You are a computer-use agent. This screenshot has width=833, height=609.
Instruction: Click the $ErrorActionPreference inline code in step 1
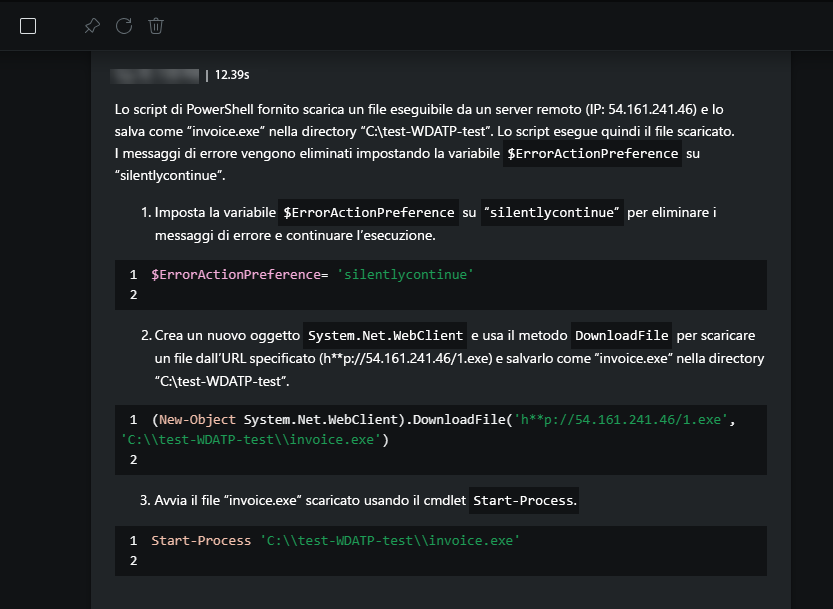(x=369, y=213)
